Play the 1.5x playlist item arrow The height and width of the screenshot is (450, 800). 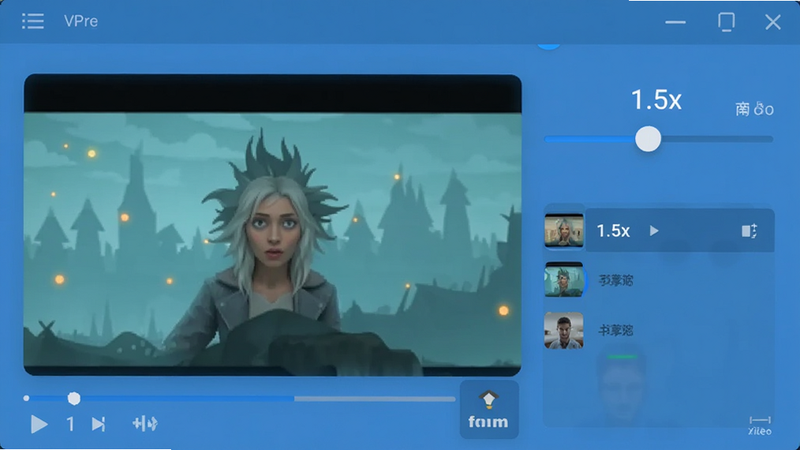[x=654, y=231]
